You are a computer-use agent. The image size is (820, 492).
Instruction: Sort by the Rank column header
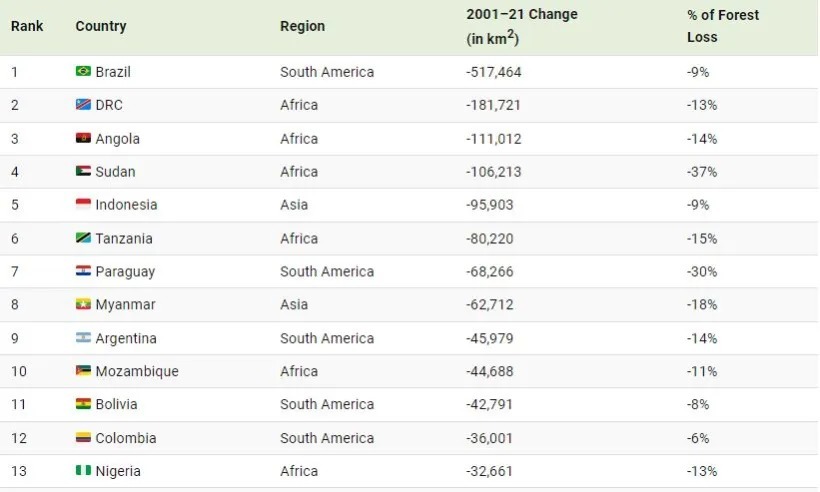point(27,26)
